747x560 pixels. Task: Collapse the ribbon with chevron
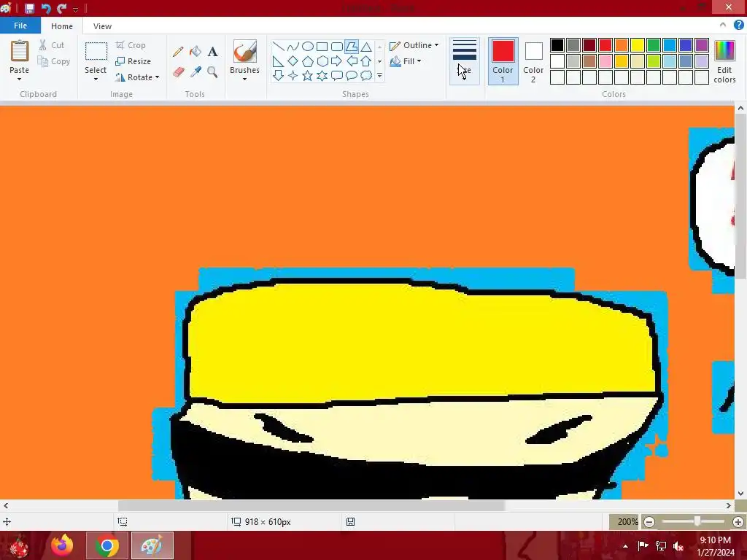point(723,25)
